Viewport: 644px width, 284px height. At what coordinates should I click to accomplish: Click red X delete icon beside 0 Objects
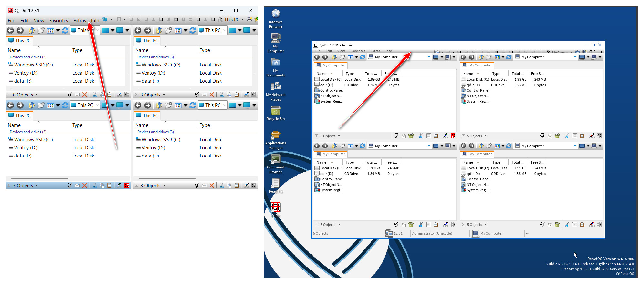tap(85, 95)
